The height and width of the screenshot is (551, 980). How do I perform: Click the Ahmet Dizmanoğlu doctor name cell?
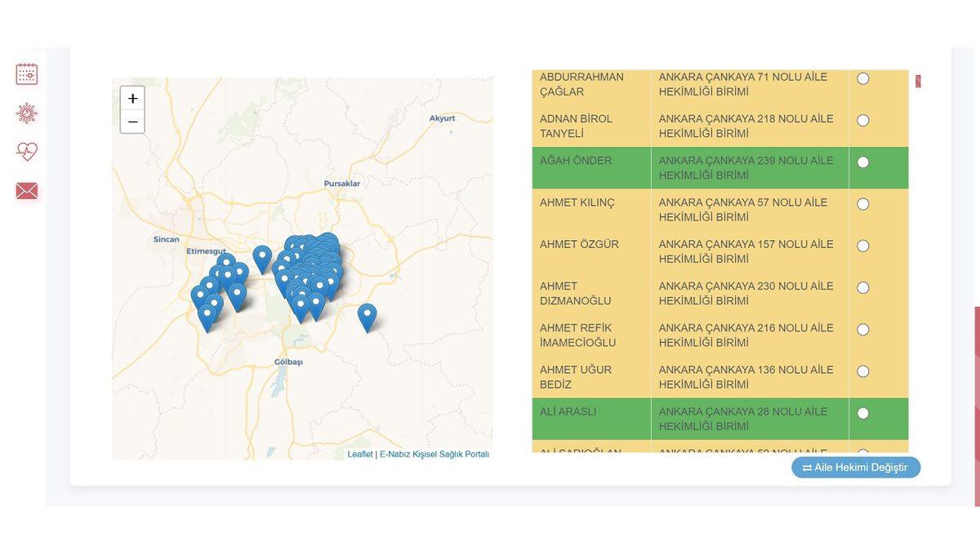click(x=575, y=293)
